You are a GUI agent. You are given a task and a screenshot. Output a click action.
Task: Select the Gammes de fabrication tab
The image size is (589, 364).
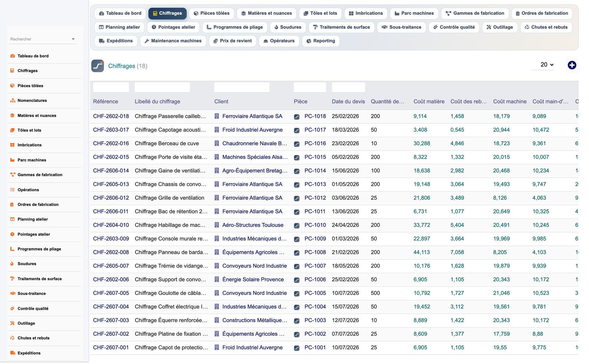pyautogui.click(x=475, y=13)
